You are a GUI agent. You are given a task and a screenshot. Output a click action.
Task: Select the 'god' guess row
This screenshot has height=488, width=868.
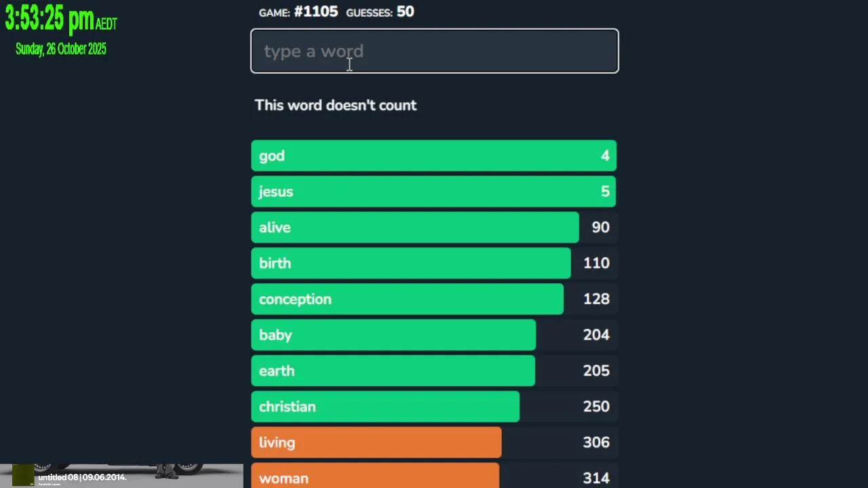click(x=434, y=156)
